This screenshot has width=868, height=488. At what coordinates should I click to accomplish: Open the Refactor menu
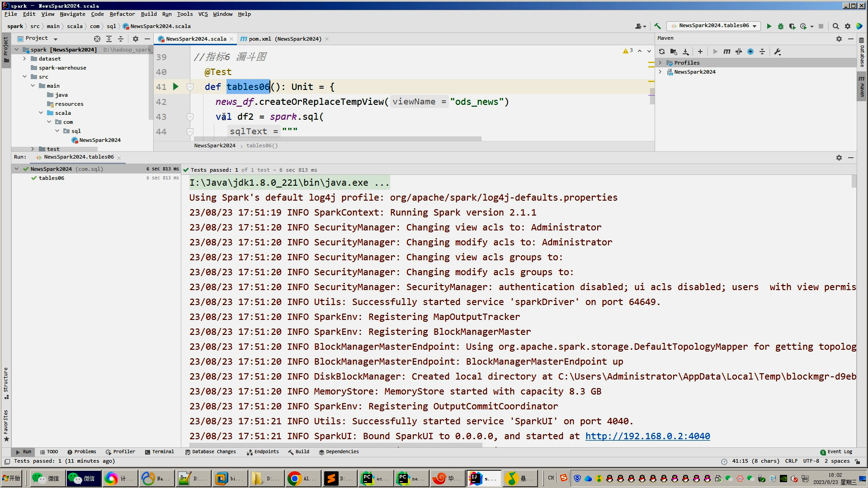pyautogui.click(x=122, y=14)
